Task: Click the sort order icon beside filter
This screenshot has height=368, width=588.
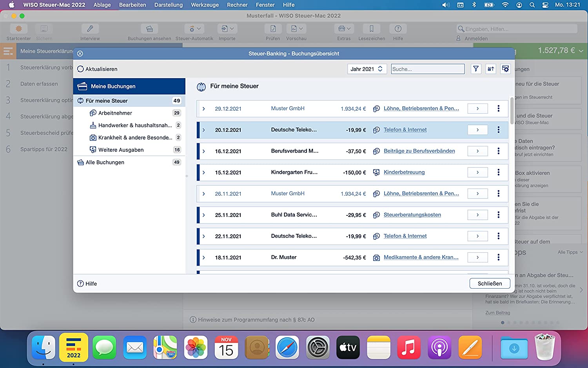Action: [490, 69]
